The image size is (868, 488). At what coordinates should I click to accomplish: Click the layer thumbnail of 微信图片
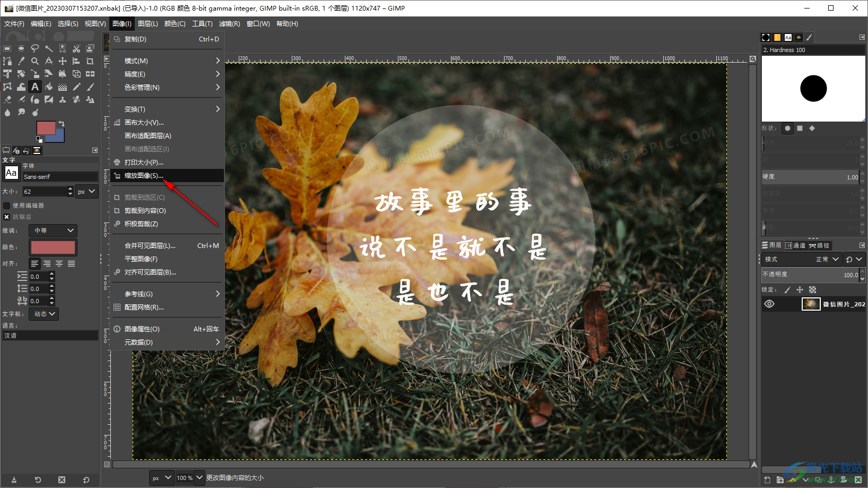click(x=811, y=304)
